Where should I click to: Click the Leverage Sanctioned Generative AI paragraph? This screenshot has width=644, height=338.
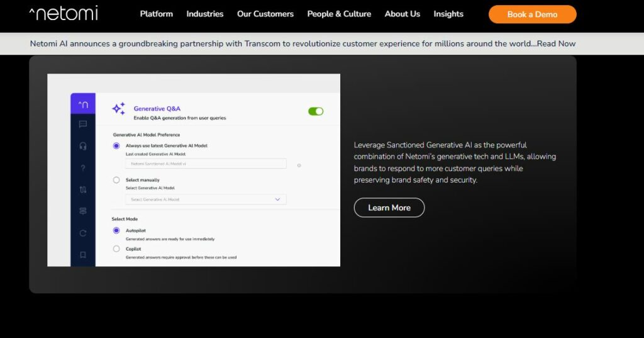tap(455, 162)
